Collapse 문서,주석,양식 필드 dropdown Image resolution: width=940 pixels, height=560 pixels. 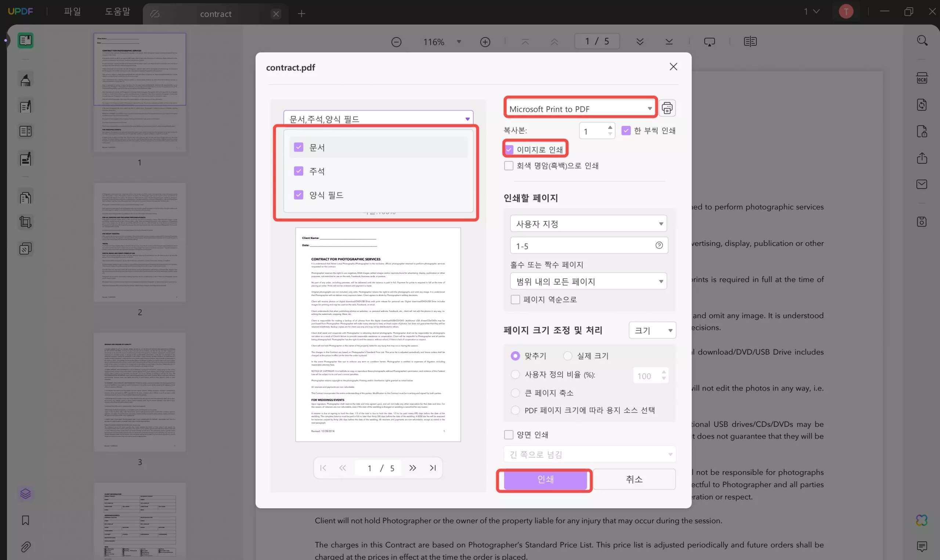point(378,119)
